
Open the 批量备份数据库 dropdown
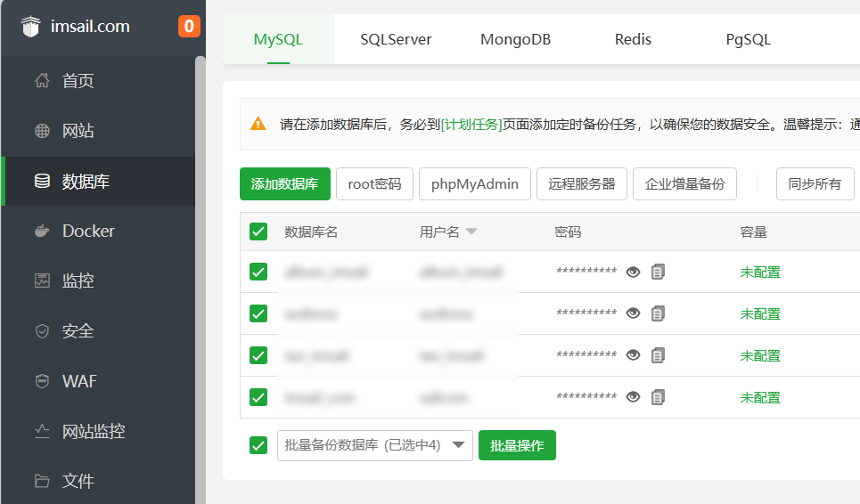click(374, 445)
